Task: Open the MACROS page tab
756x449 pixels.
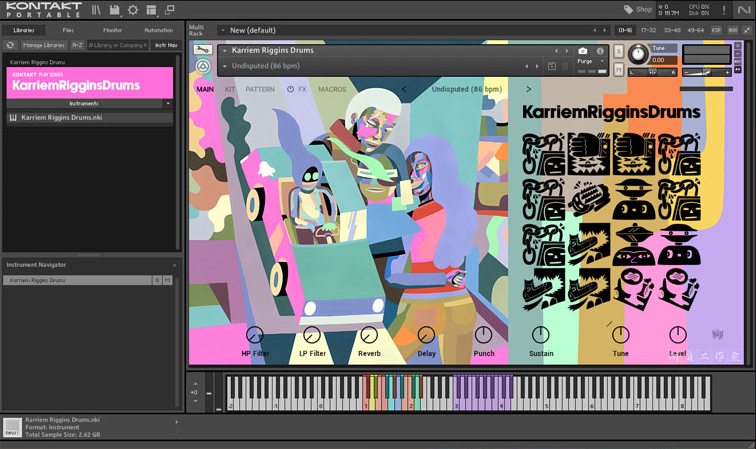Action: pos(332,89)
